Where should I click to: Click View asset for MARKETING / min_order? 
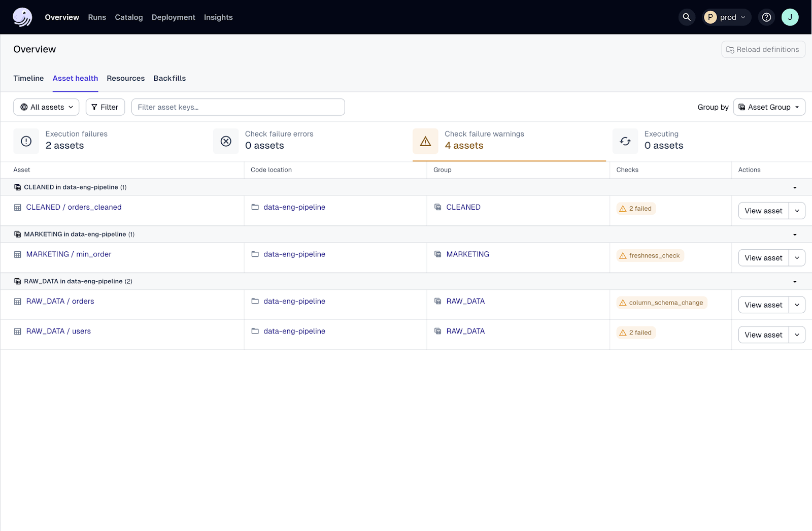click(x=763, y=258)
